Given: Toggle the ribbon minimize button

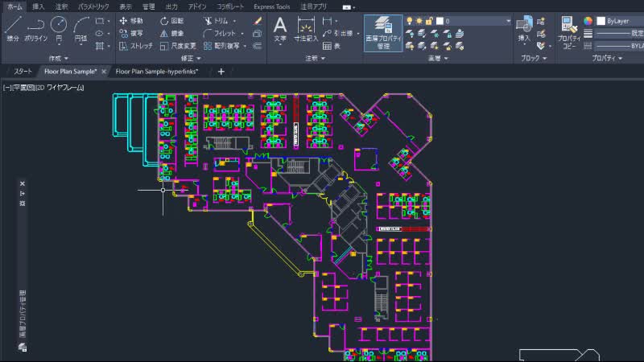Looking at the screenshot, I should pos(349,7).
